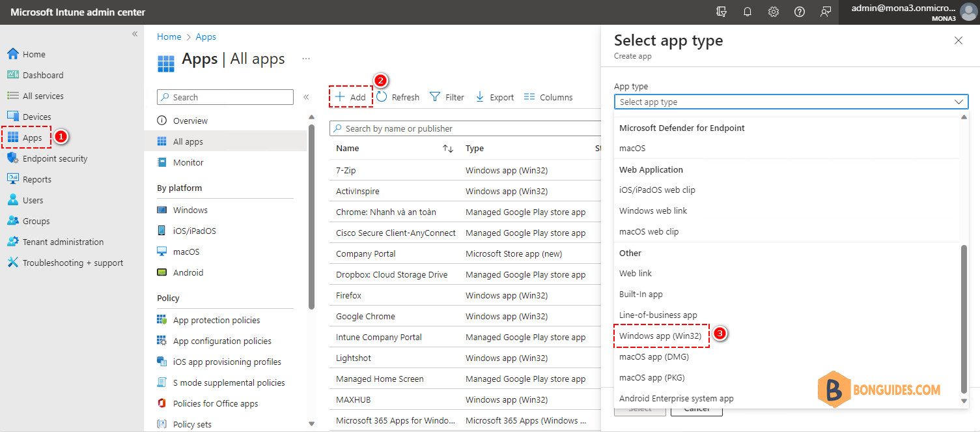
Task: Click the Home breadcrumb link
Action: (169, 36)
